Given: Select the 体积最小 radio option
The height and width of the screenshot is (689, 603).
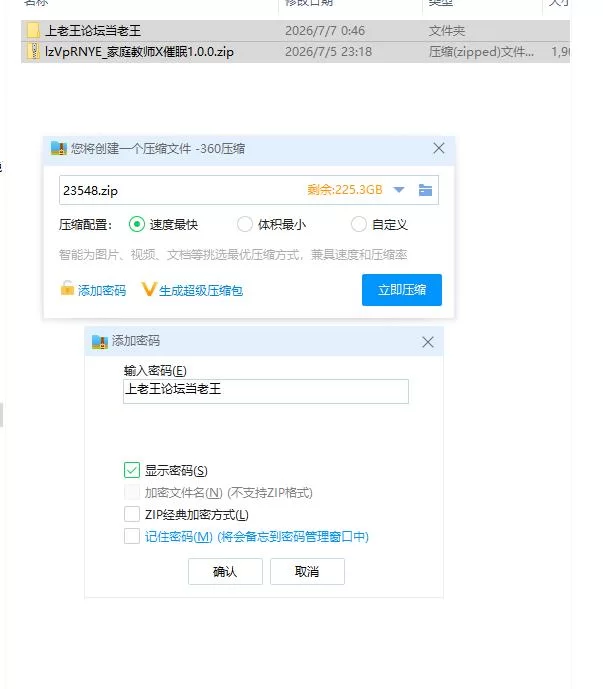Looking at the screenshot, I should (x=244, y=224).
